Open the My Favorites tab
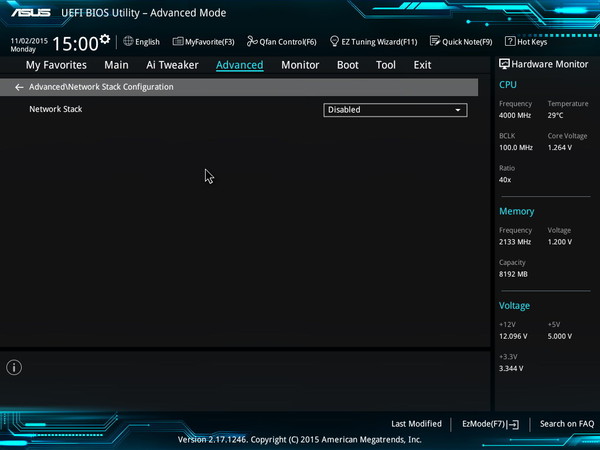The height and width of the screenshot is (450, 600). (56, 65)
